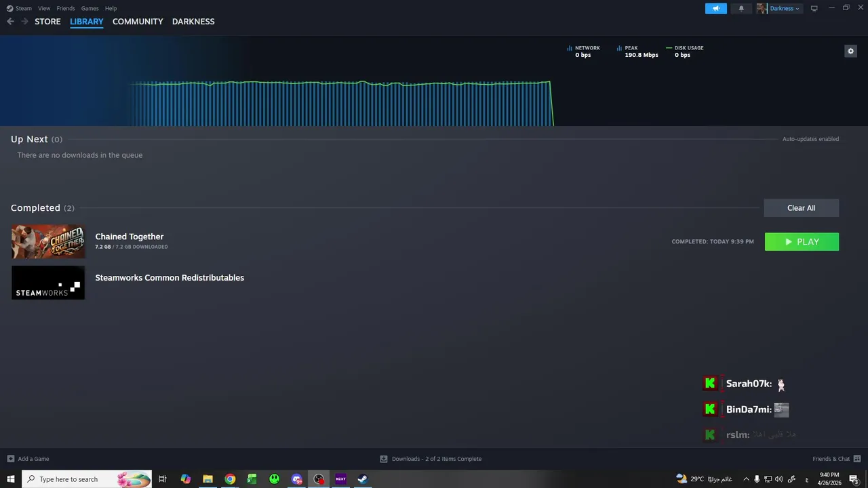868x488 pixels.
Task: Open the Windows Start menu
Action: pos(11,479)
